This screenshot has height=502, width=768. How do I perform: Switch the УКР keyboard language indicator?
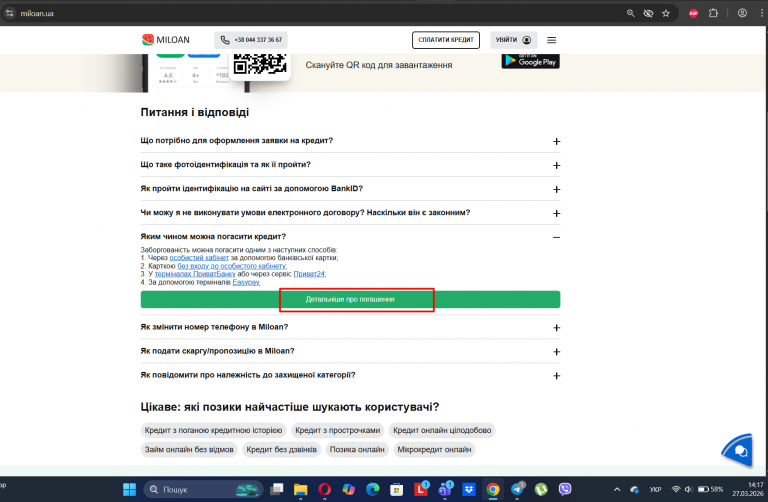tap(655, 489)
